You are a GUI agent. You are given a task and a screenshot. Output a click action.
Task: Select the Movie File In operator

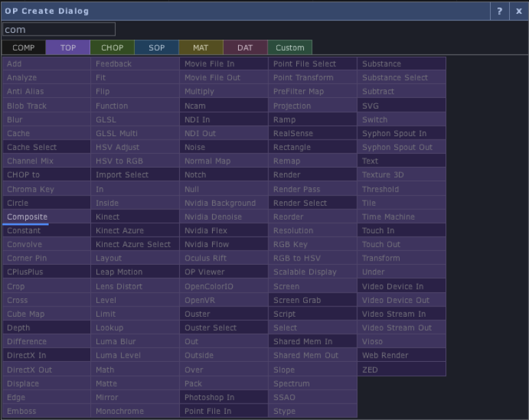(224, 64)
